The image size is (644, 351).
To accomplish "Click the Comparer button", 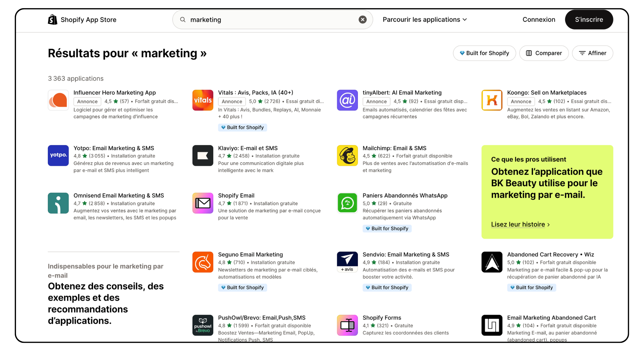I will point(544,53).
